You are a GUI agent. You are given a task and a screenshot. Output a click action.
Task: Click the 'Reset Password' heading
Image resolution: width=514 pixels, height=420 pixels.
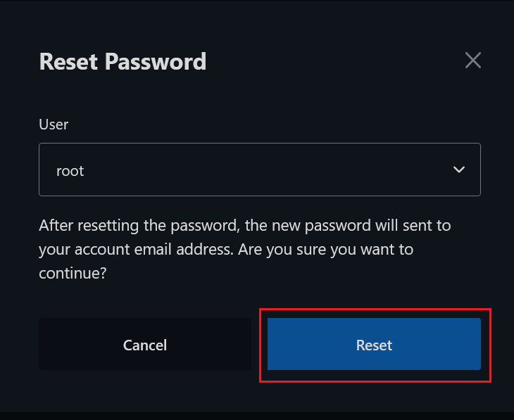[123, 61]
